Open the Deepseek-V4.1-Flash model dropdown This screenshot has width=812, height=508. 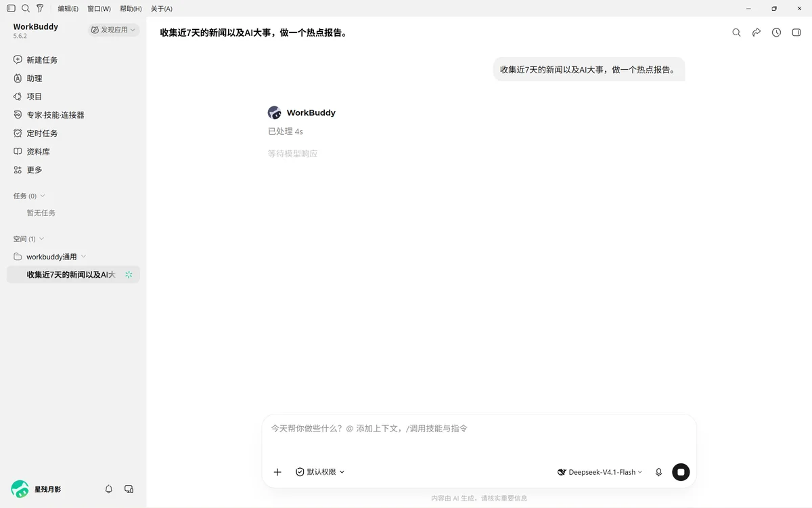tap(600, 472)
